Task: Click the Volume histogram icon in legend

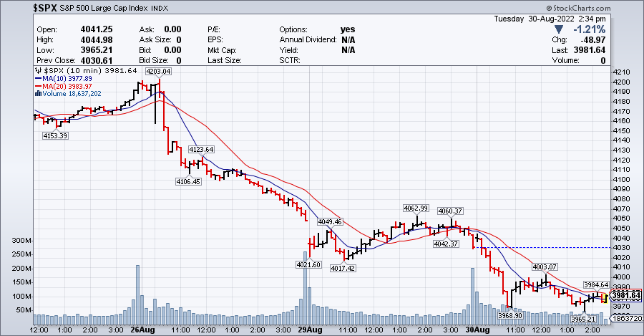Action: tap(37, 93)
